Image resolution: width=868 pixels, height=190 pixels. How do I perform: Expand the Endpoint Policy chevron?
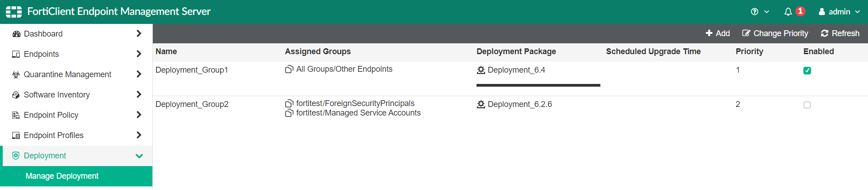pos(139,115)
